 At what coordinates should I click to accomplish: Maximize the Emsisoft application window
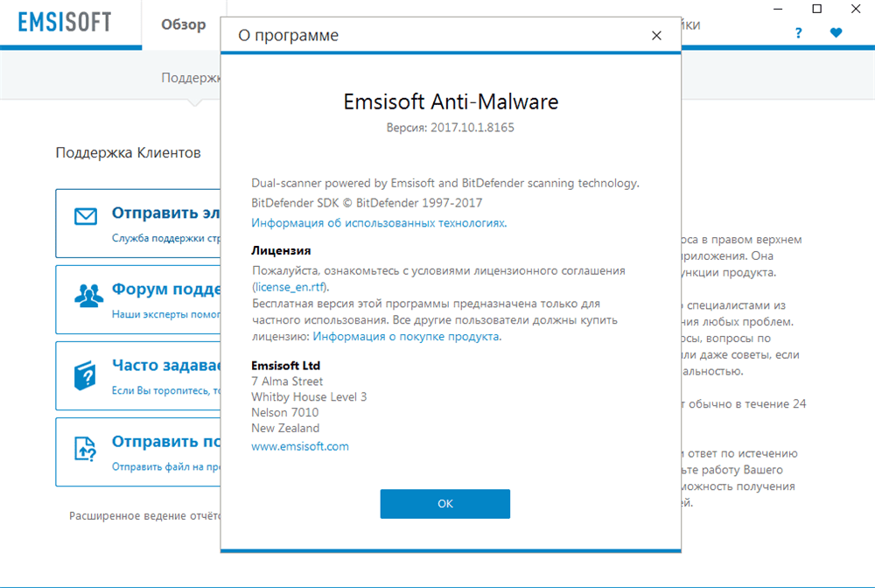point(816,9)
